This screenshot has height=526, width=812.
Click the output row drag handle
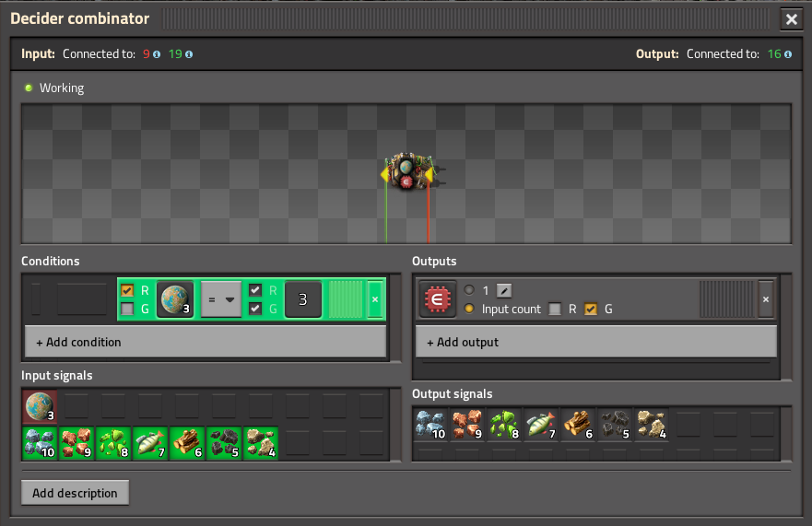point(727,299)
